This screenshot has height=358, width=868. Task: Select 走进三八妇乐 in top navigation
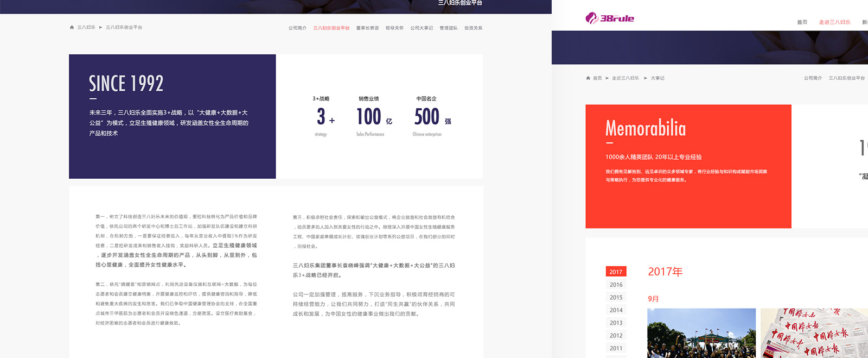834,22
